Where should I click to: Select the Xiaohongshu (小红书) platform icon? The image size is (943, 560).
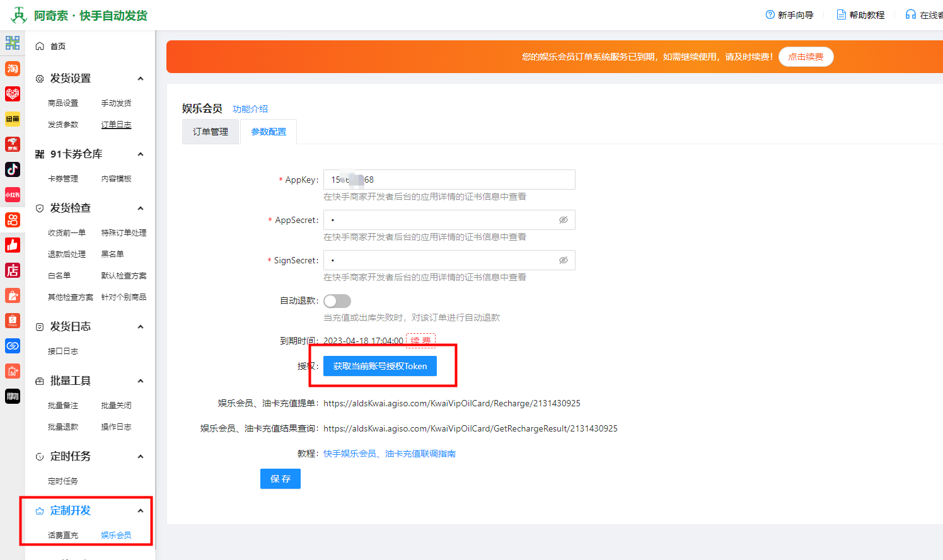[13, 194]
